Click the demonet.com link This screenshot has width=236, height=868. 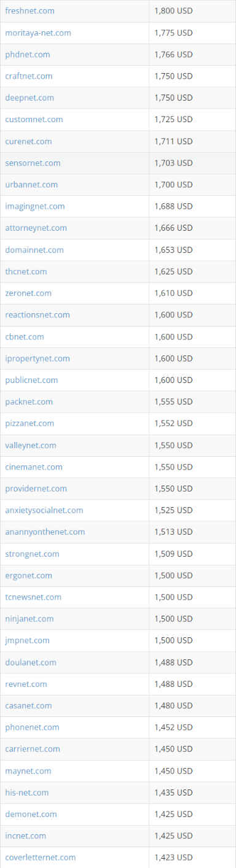pyautogui.click(x=31, y=814)
